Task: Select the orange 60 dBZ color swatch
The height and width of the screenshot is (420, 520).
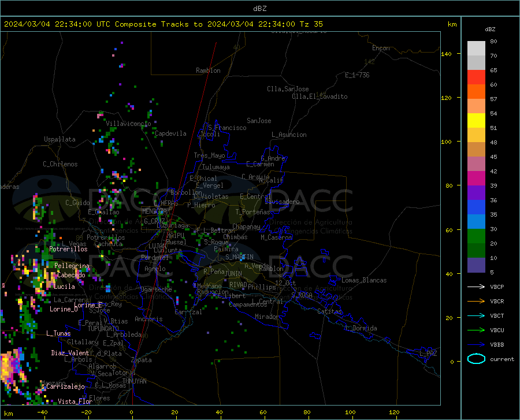Action: click(476, 92)
